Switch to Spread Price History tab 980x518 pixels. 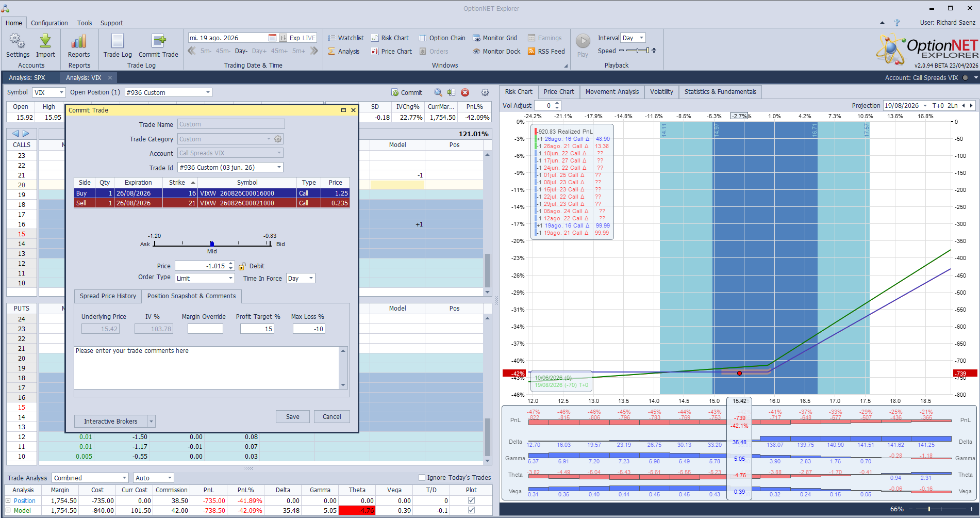tap(108, 296)
